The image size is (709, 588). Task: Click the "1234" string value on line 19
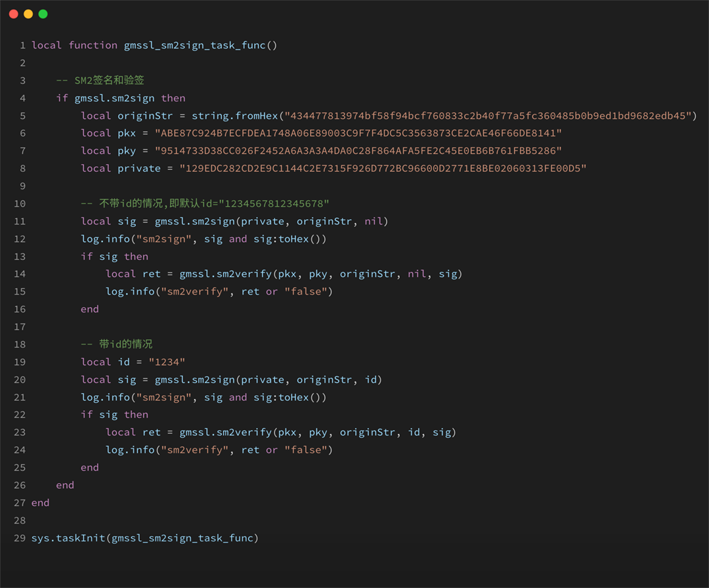[x=167, y=362]
